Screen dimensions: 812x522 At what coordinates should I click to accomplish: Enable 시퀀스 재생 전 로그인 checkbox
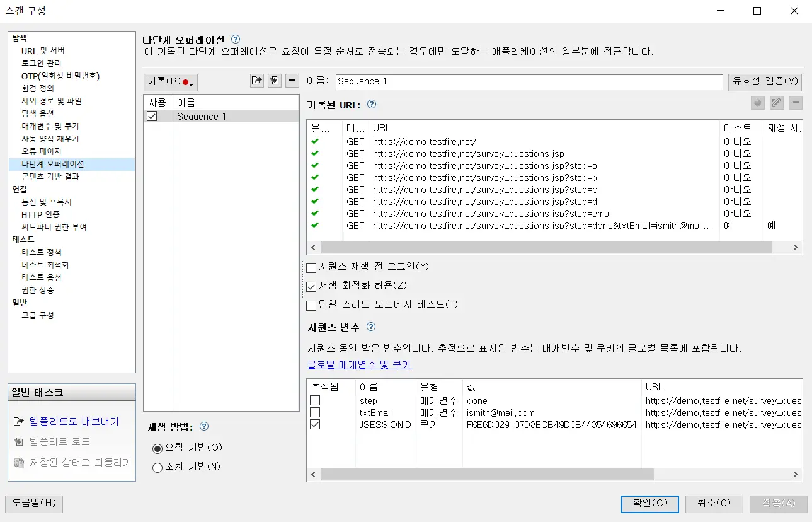[x=311, y=267]
